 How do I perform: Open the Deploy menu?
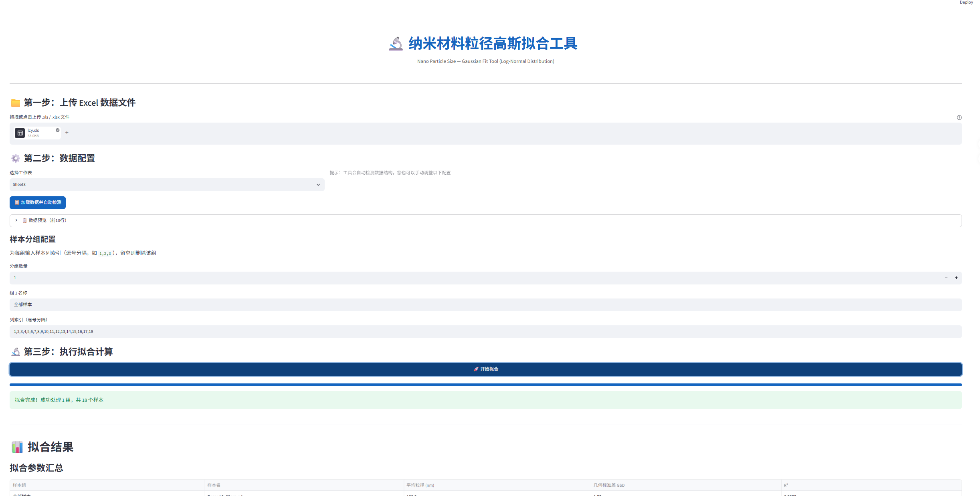pos(966,2)
